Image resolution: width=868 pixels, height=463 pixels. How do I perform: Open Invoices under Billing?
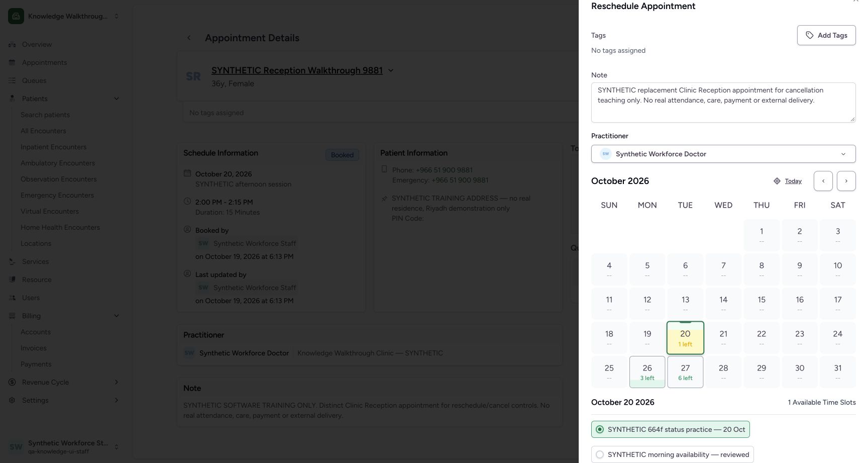pos(34,348)
